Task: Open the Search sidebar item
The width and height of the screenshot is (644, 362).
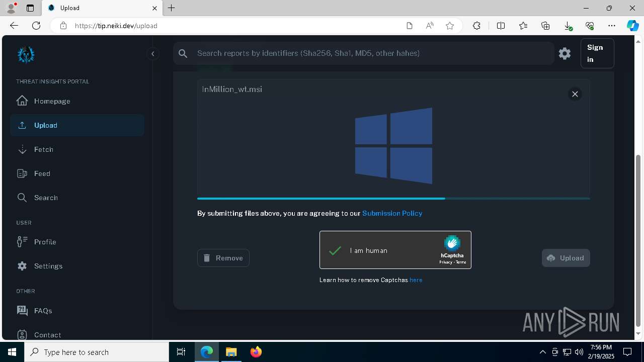Action: pos(77,198)
